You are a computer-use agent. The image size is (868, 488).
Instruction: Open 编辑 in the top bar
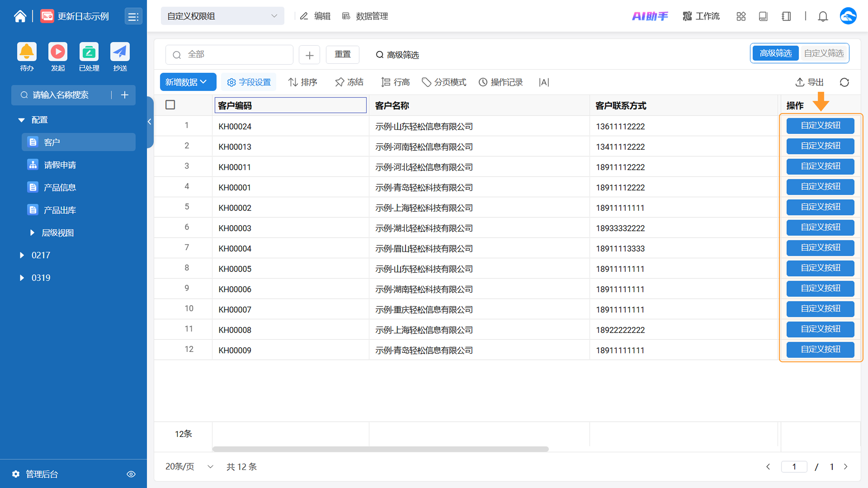(315, 16)
